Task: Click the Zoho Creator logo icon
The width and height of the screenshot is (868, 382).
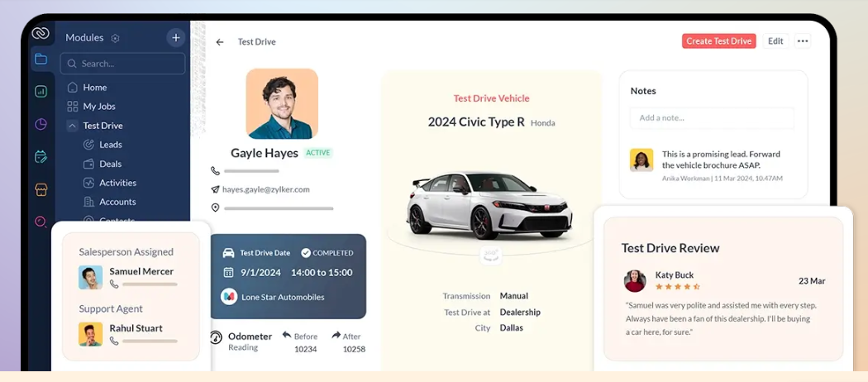Action: click(41, 33)
